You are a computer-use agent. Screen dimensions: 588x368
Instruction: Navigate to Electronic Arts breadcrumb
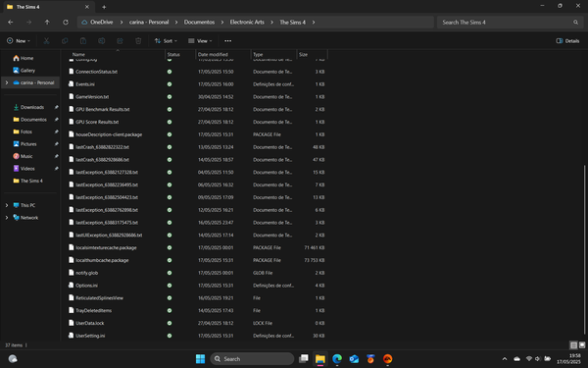[247, 23]
